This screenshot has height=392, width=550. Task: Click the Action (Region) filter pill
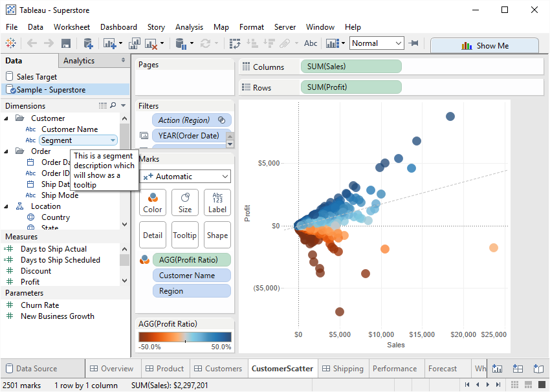click(x=192, y=120)
